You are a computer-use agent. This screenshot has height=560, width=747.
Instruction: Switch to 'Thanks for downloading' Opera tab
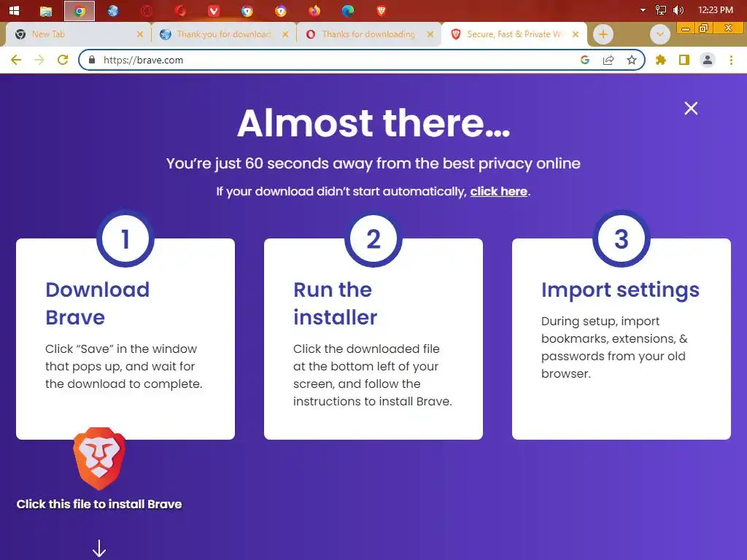(369, 34)
